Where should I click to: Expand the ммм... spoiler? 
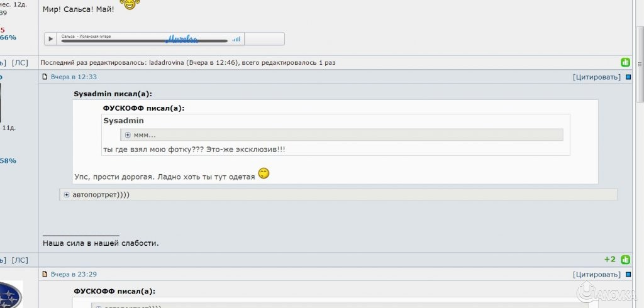click(128, 135)
